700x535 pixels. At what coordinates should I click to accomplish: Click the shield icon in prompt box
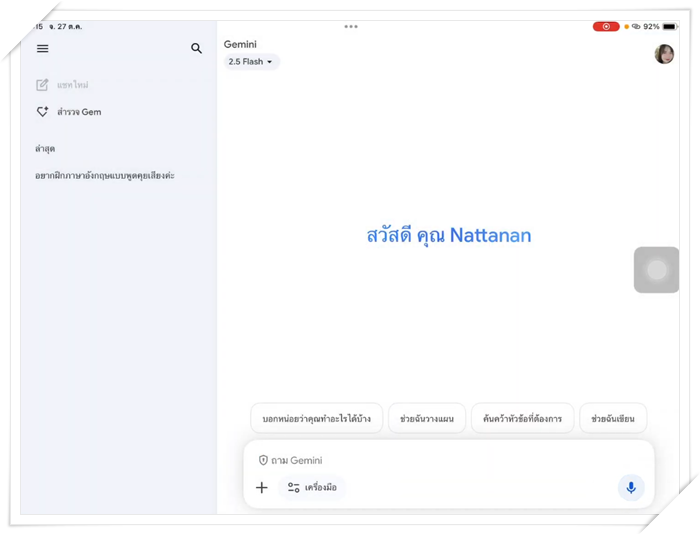263,461
